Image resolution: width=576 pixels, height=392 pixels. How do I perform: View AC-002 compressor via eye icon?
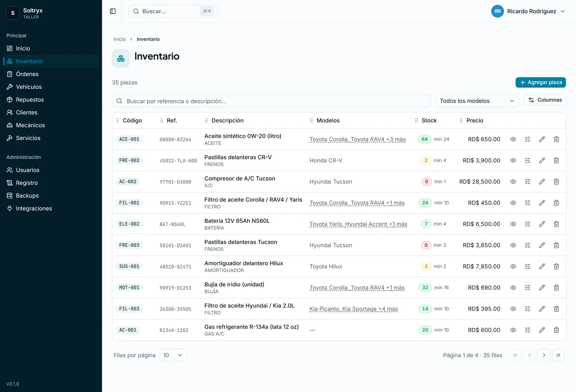click(x=513, y=182)
